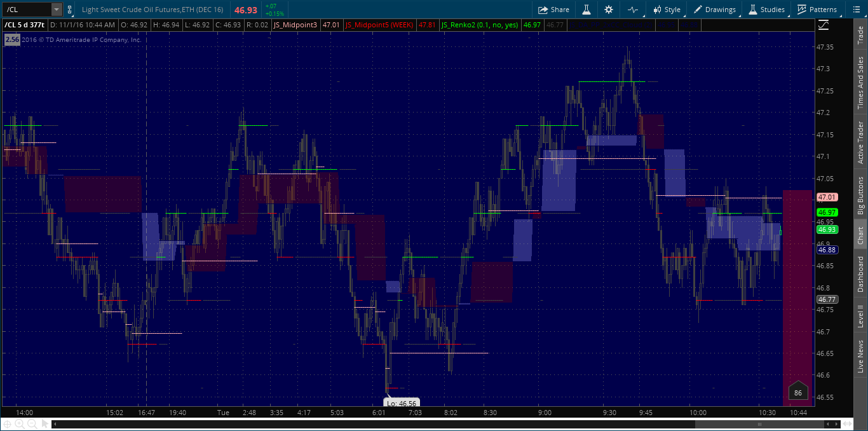The height and width of the screenshot is (431, 868).
Task: Click the zoom out magnifier icon
Action: click(32, 424)
